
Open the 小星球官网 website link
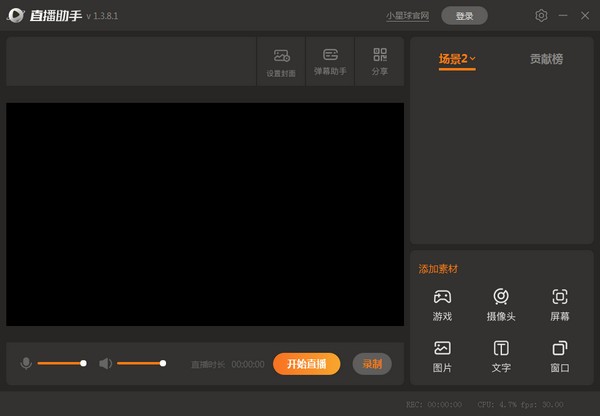coord(408,16)
